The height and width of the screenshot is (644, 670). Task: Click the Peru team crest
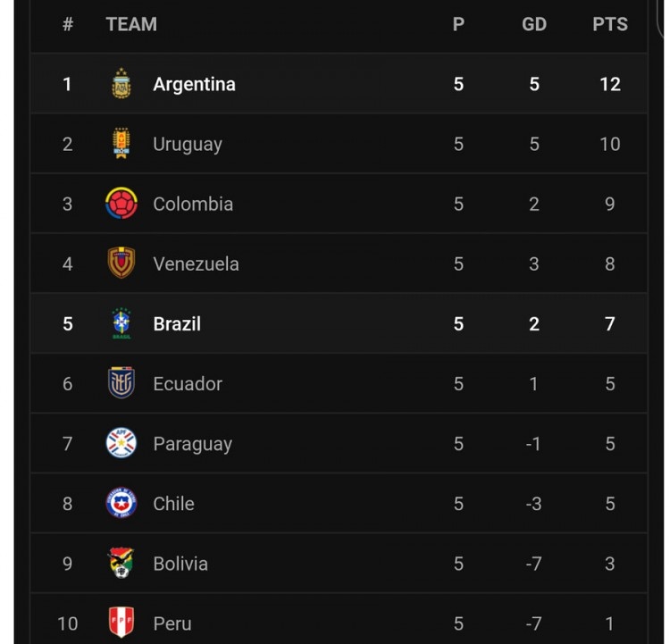pyautogui.click(x=121, y=623)
